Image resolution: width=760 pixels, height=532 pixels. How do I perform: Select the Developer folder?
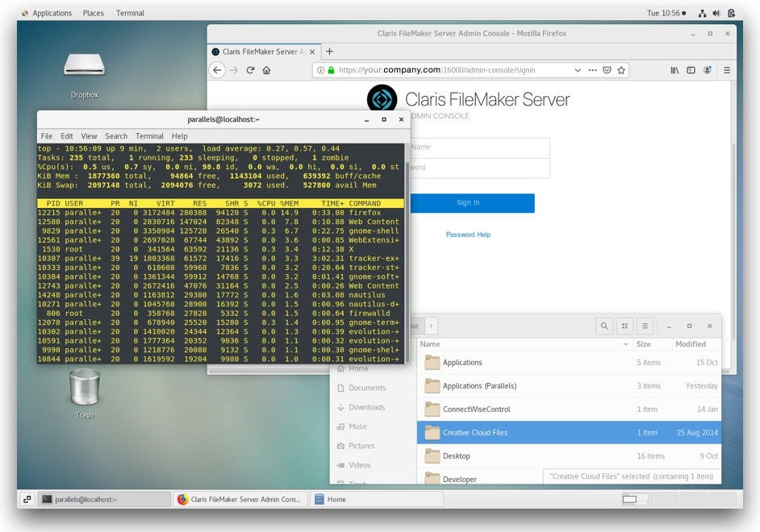tap(480, 477)
